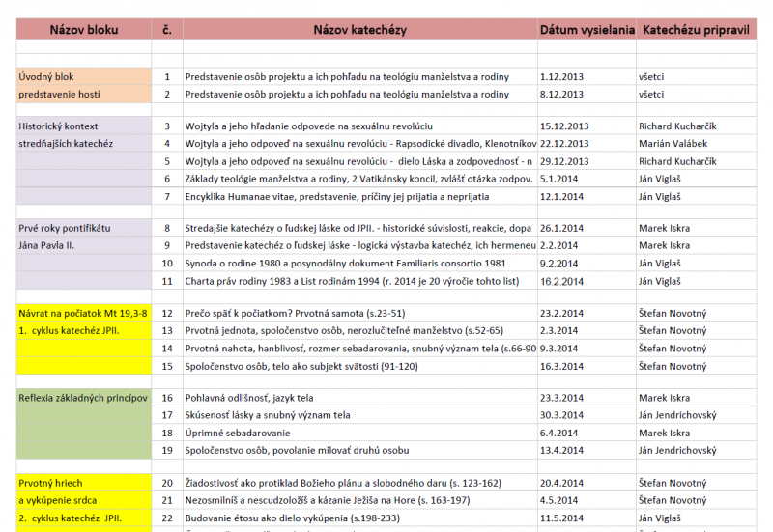Select the date cell 20.4.2014
Viewport: 773px width, 532px height.
pos(587,483)
